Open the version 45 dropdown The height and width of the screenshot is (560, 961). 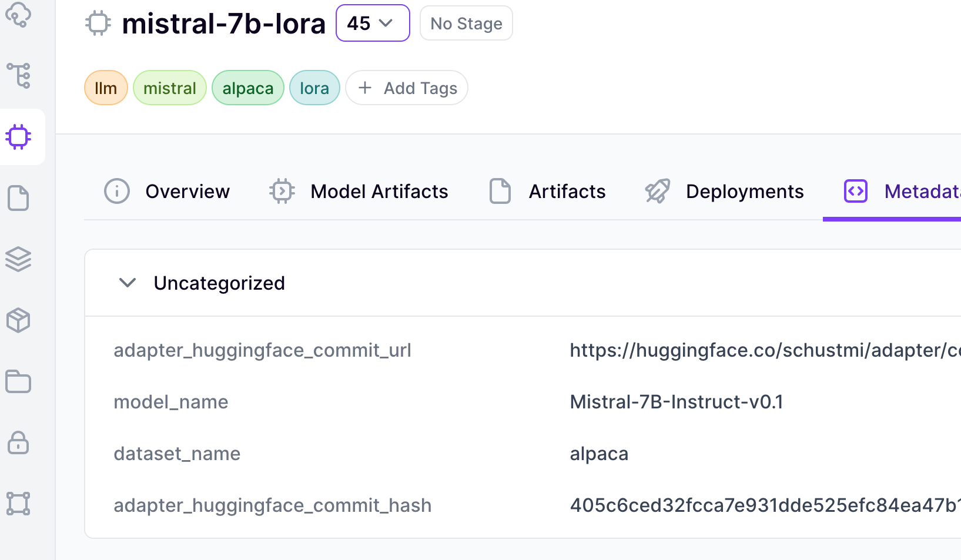point(372,24)
